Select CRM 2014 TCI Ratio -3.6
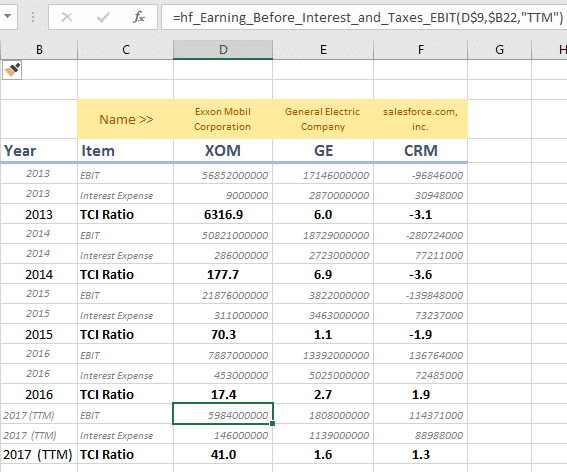 coord(421,275)
